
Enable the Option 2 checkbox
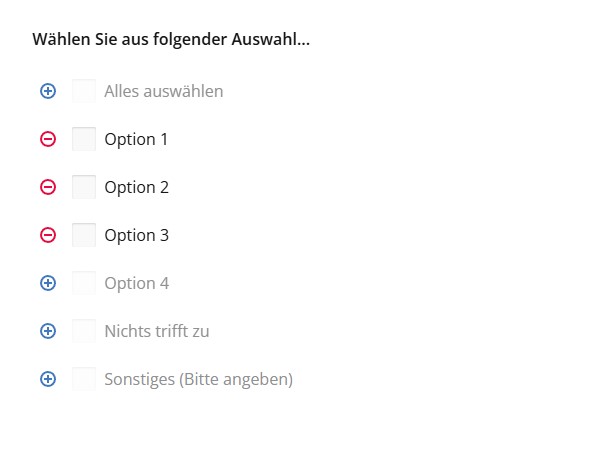pos(84,187)
